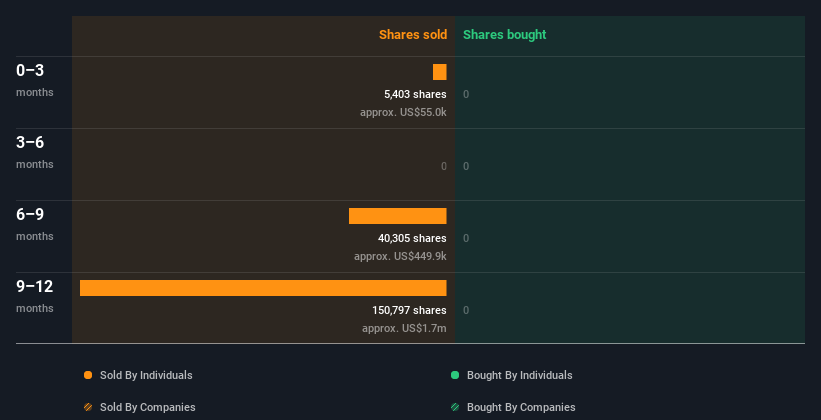The width and height of the screenshot is (821, 420).
Task: Click the '9–12' months row label
Action: tap(35, 286)
